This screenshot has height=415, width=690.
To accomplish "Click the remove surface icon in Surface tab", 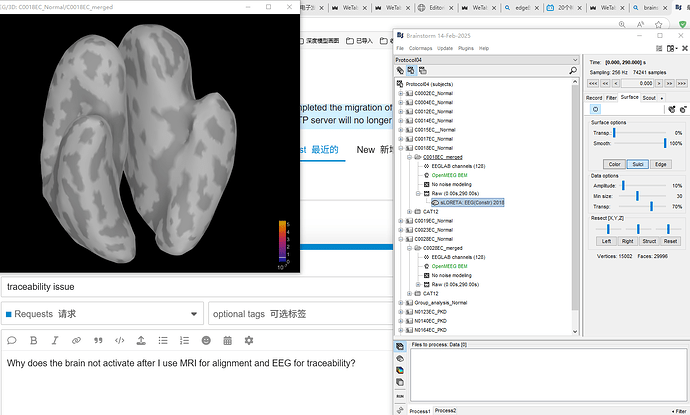I will tap(683, 109).
